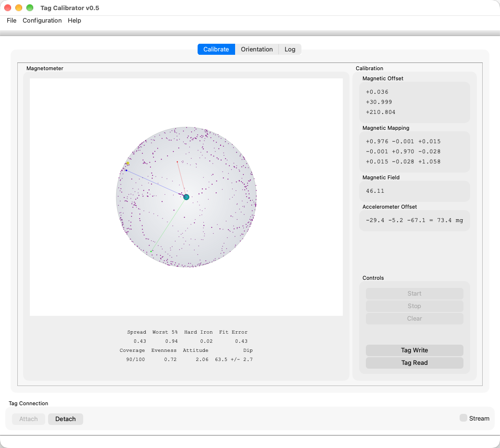
Task: Click the Coverage value 90/100
Action: (x=135, y=360)
